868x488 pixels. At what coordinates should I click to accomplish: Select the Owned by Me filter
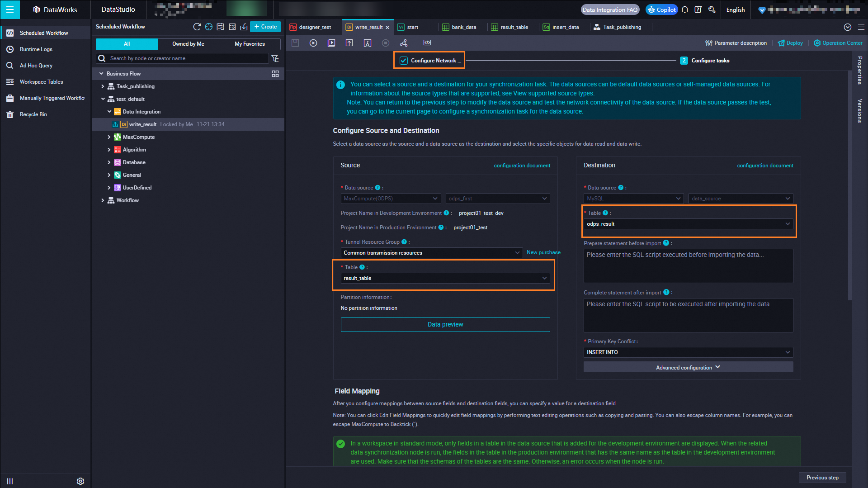(188, 44)
